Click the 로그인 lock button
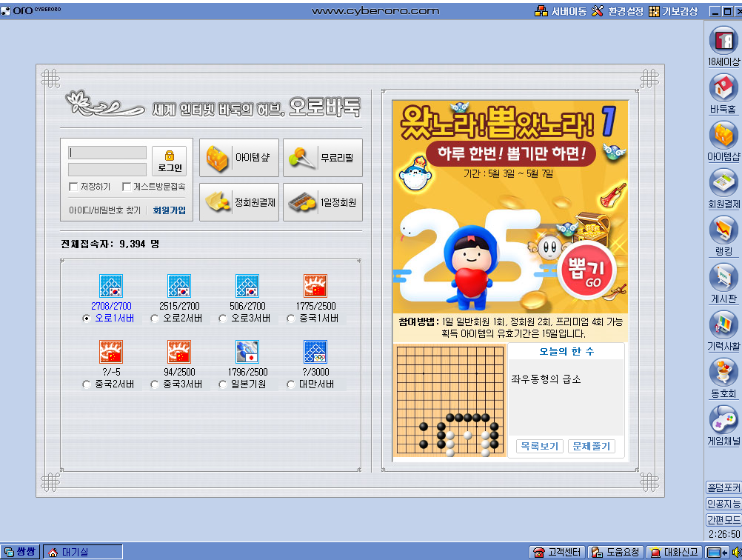The image size is (742, 560). click(170, 161)
